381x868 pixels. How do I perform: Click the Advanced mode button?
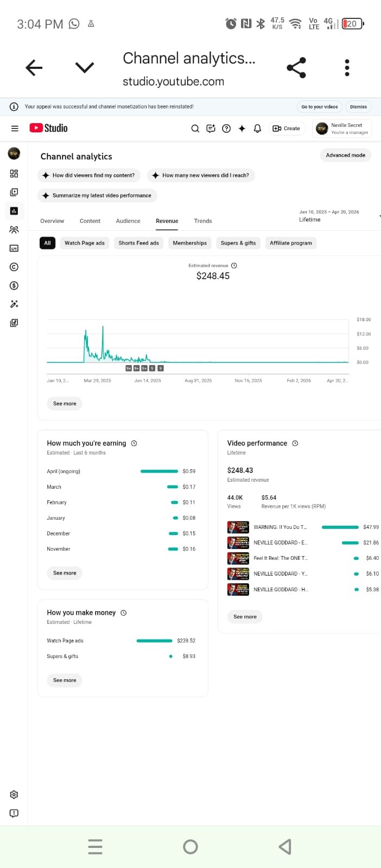[345, 155]
